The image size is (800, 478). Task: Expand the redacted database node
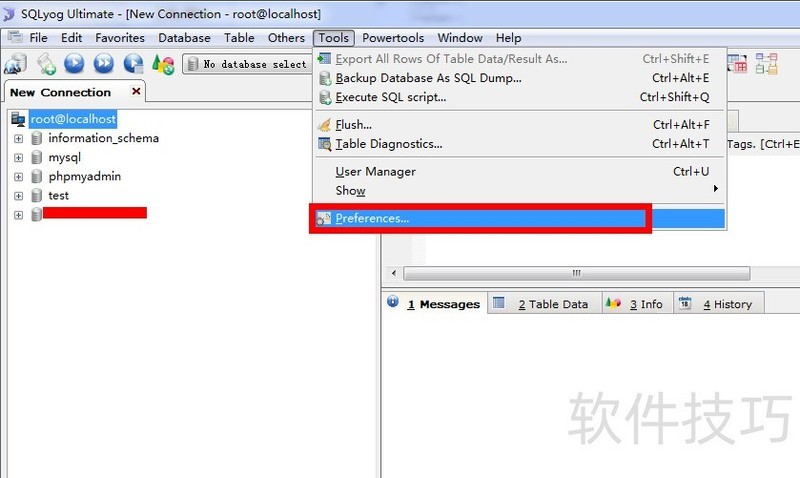18,215
